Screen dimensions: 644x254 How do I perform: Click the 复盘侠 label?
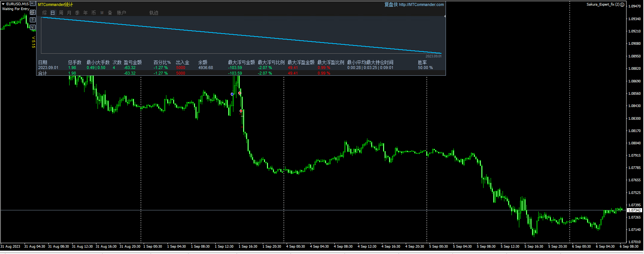391,4
